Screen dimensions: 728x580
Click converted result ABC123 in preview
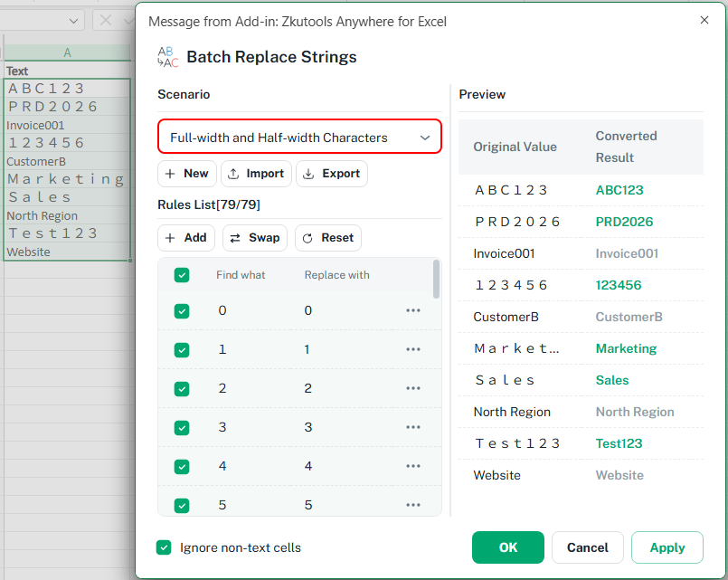(619, 190)
